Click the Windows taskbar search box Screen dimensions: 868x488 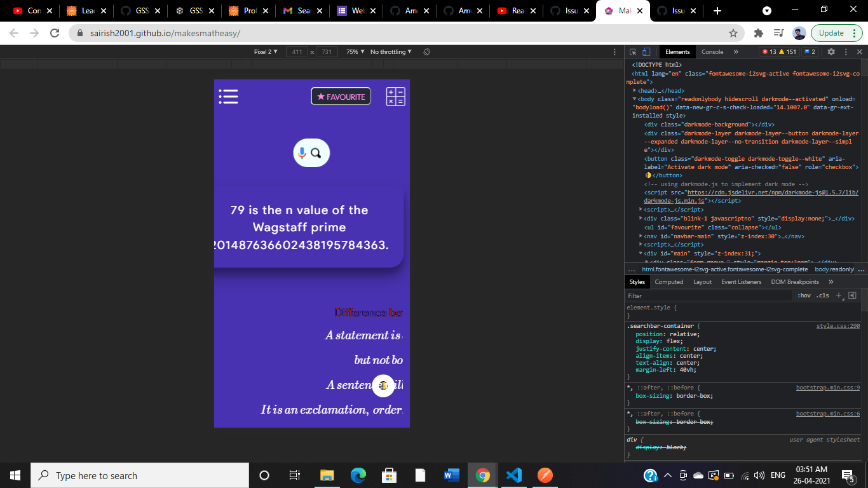(140, 475)
